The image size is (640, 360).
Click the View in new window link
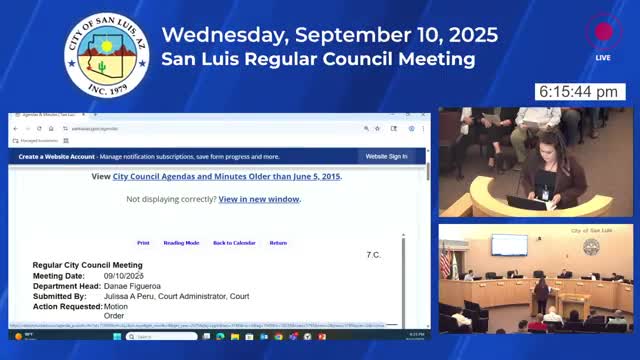(x=259, y=199)
